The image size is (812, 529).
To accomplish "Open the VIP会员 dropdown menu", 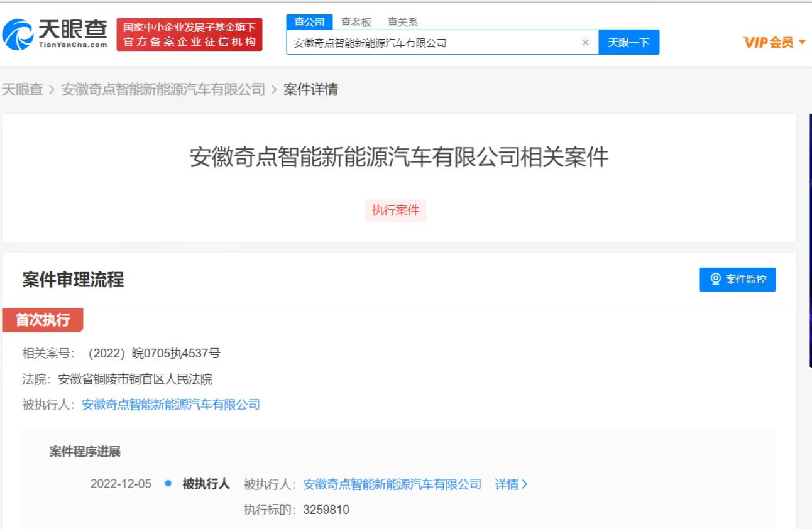I will pos(774,42).
